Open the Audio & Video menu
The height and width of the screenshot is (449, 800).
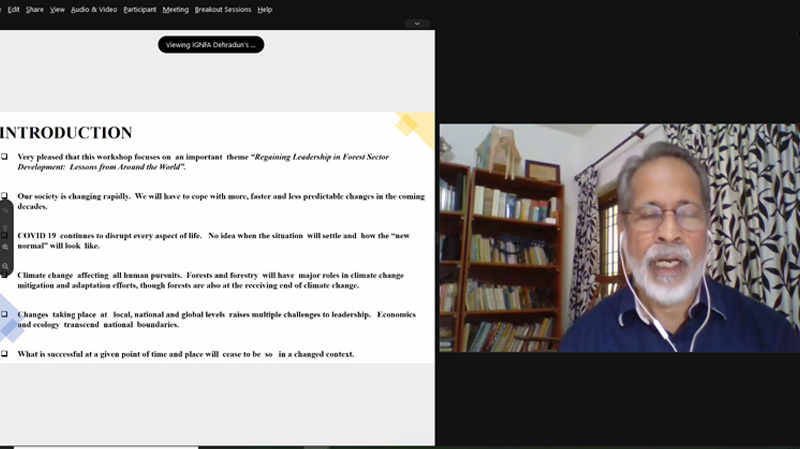tap(94, 9)
